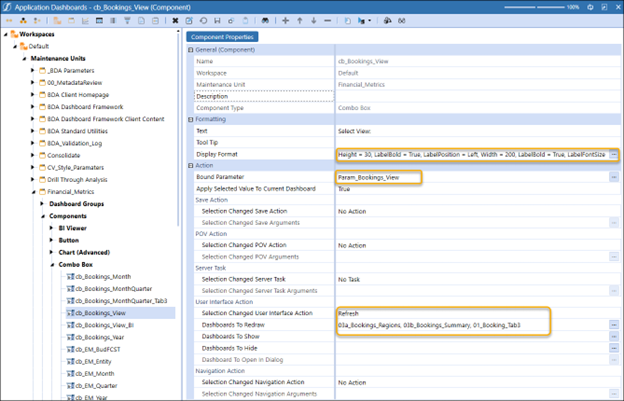Select the Drill Through Analysis unit
Image resolution: width=624 pixels, height=401 pixels.
click(x=77, y=180)
